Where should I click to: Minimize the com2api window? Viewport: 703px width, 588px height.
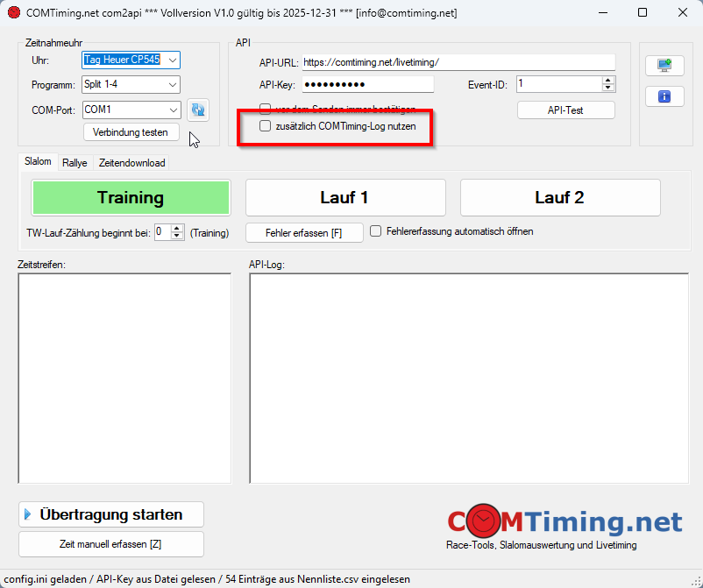click(x=603, y=12)
